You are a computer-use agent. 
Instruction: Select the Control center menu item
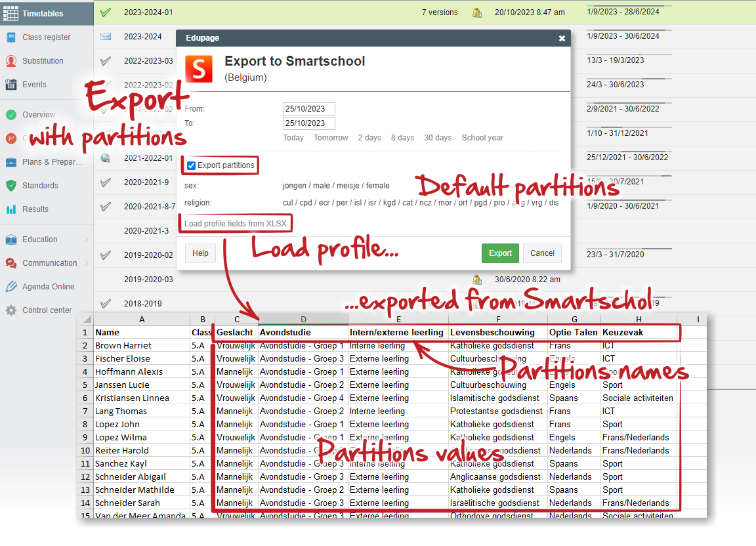click(x=47, y=310)
